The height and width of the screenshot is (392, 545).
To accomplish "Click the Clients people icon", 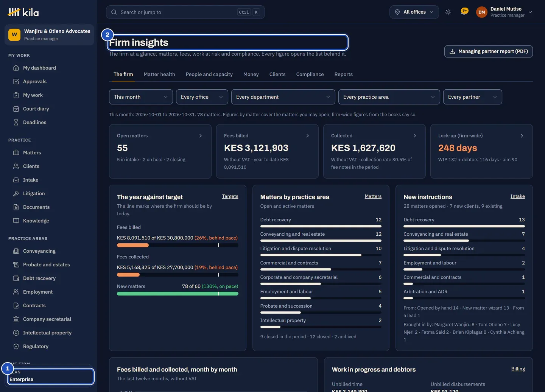I will (16, 166).
